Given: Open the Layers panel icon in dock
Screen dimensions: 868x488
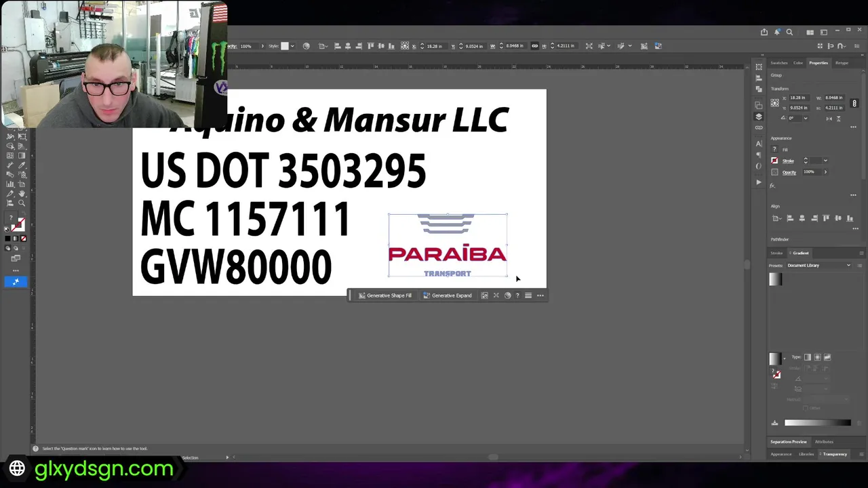Looking at the screenshot, I should coord(759,117).
